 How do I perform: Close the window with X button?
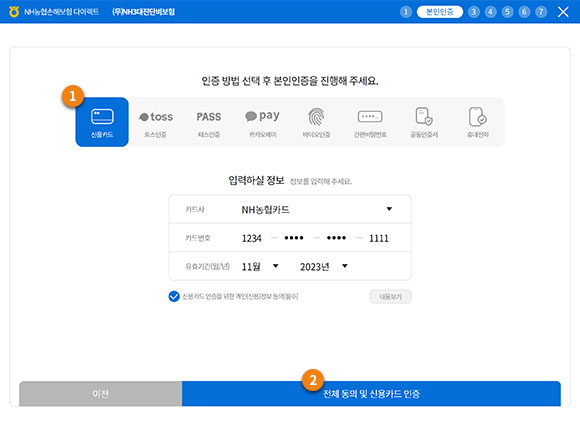pyautogui.click(x=563, y=12)
